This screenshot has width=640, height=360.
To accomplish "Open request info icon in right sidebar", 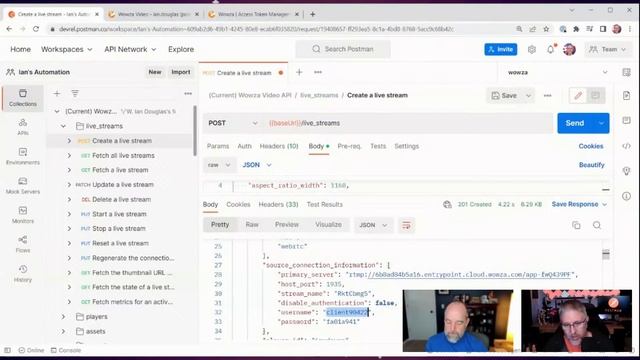I will [627, 196].
